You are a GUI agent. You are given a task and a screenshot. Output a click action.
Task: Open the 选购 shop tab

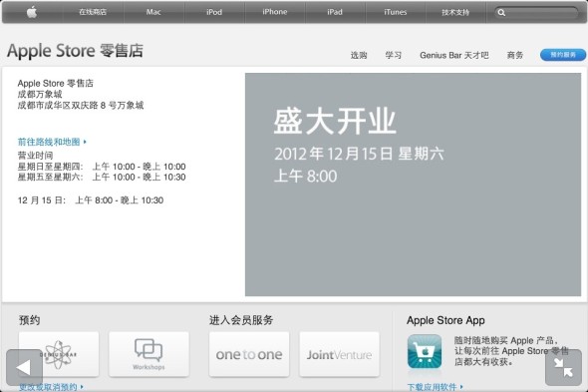click(359, 55)
